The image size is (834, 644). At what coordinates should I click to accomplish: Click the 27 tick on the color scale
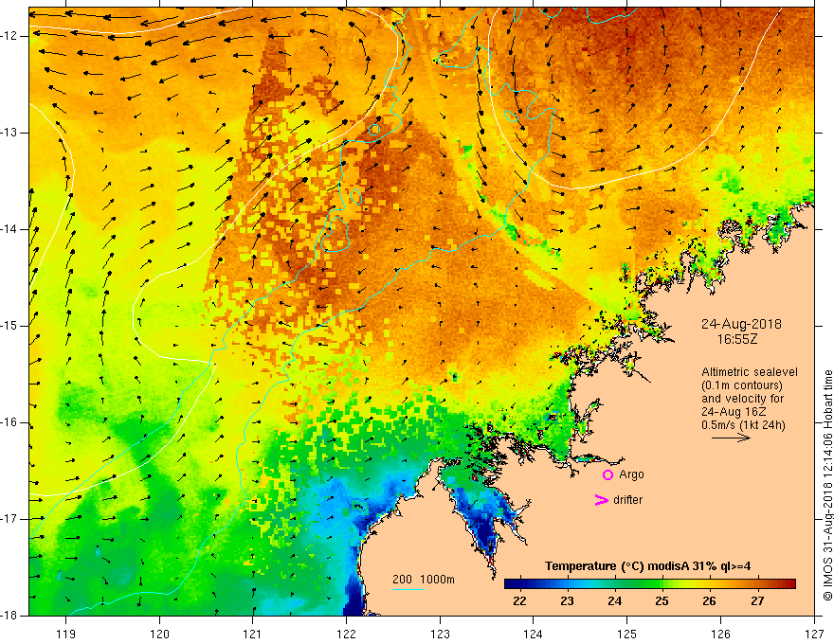click(757, 601)
